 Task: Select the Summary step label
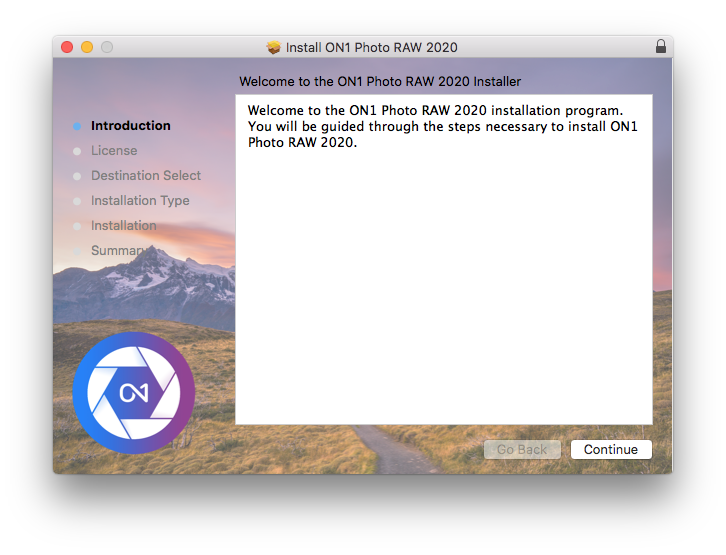pos(118,251)
